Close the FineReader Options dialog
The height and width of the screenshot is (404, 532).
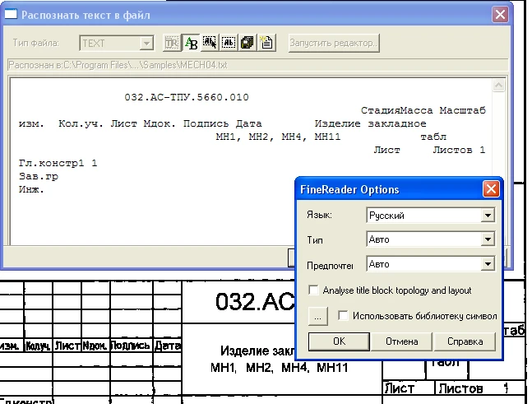tap(491, 189)
